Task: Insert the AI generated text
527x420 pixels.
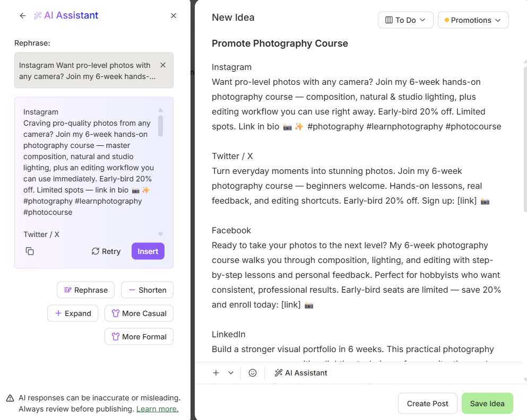Action: click(x=148, y=251)
